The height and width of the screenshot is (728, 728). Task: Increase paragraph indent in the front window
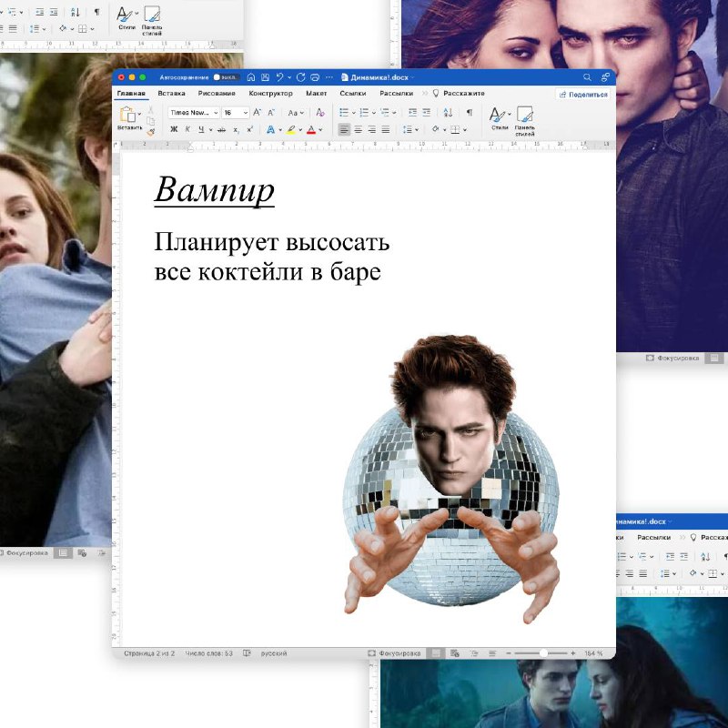(426, 112)
